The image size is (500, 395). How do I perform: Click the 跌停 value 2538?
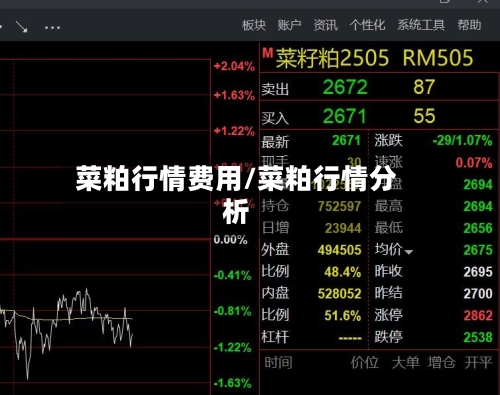478,337
